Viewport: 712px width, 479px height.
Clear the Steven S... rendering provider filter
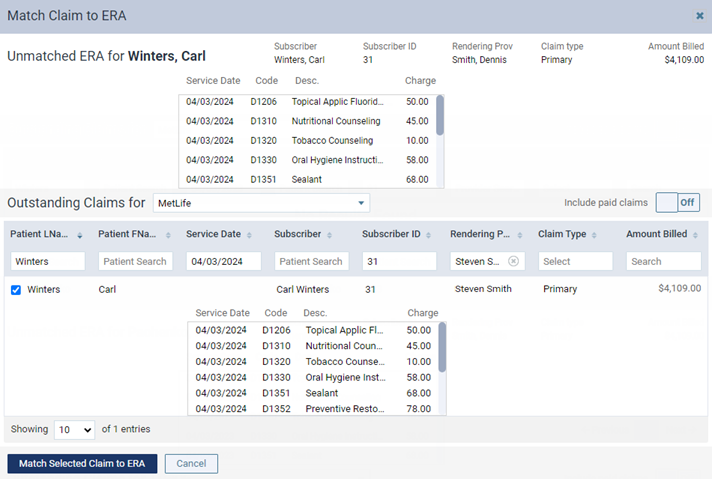point(513,261)
